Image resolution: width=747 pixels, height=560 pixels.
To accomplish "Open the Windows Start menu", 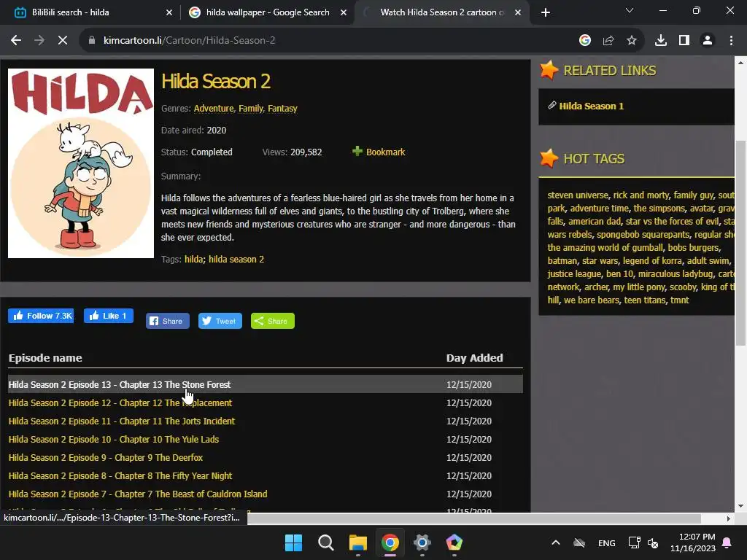I will (x=293, y=542).
